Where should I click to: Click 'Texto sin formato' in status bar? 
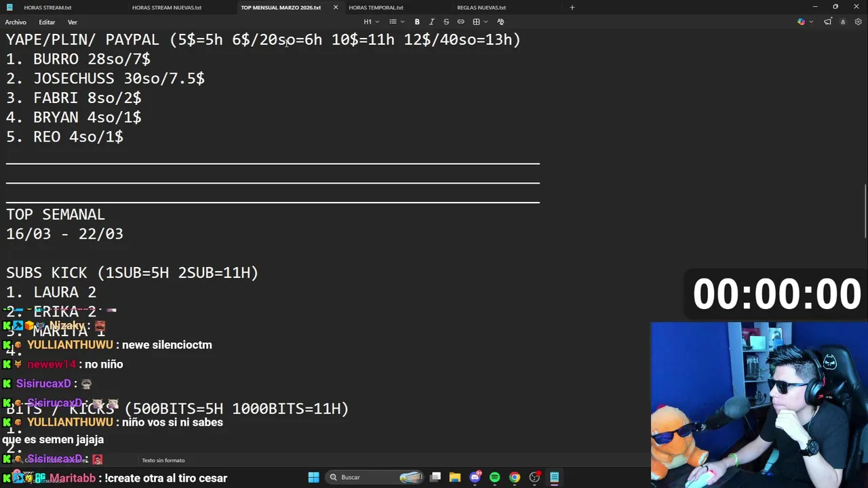(x=163, y=460)
